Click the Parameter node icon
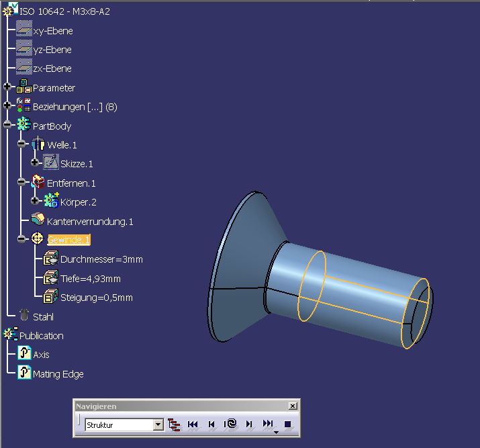This screenshot has width=480, height=448. [x=24, y=86]
